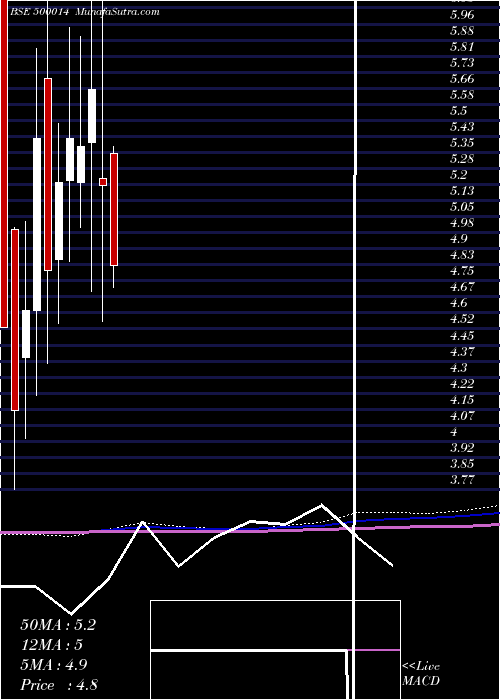Click the <<Live MACD label
The width and height of the screenshot is (500, 700).
click(x=421, y=674)
